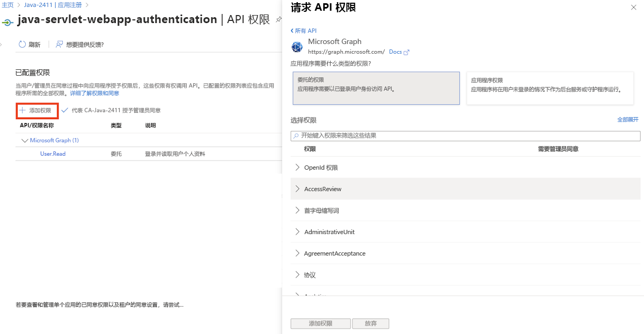Click the checkmark grant admin consent icon
This screenshot has width=644, height=334.
point(65,110)
